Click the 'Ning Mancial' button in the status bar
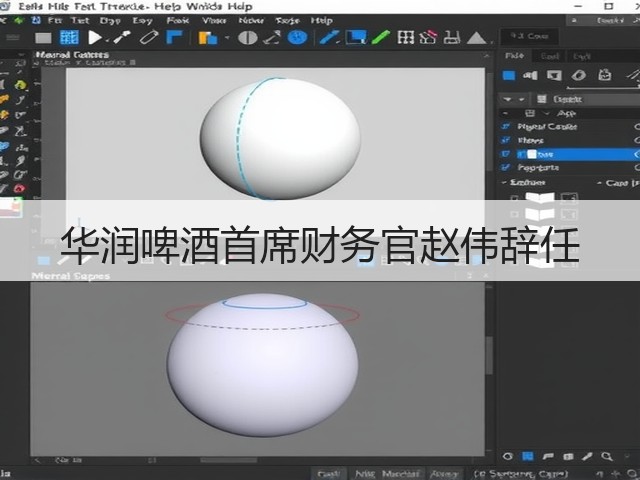The height and width of the screenshot is (480, 640). (387, 474)
